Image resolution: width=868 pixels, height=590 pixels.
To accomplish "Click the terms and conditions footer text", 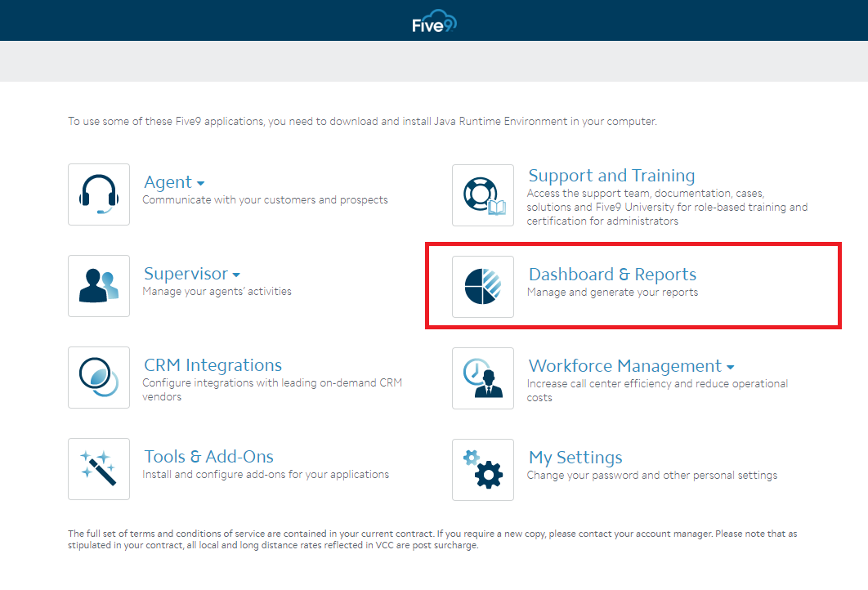I will coord(432,539).
